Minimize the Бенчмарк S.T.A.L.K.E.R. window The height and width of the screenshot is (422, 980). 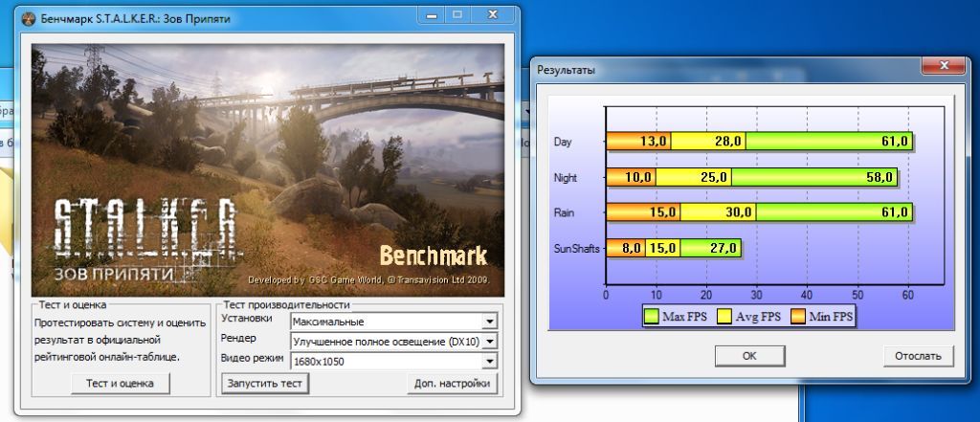[x=431, y=14]
